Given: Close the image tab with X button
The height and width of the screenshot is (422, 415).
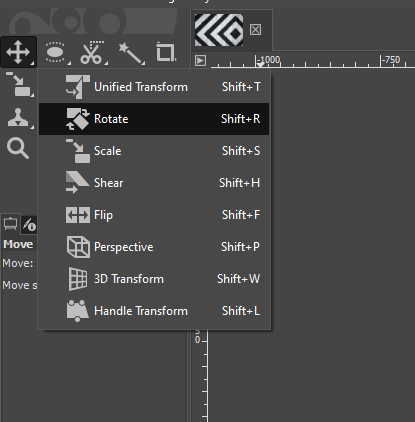Looking at the screenshot, I should 255,30.
